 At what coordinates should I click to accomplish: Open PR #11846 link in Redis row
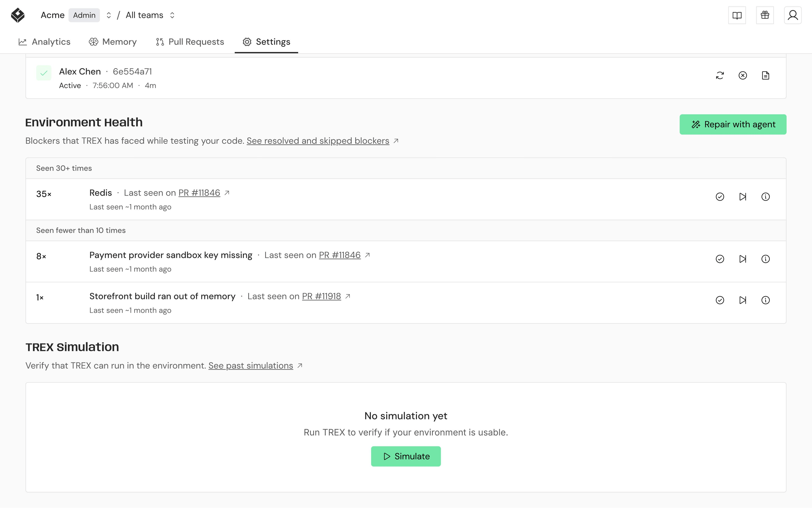tap(199, 193)
